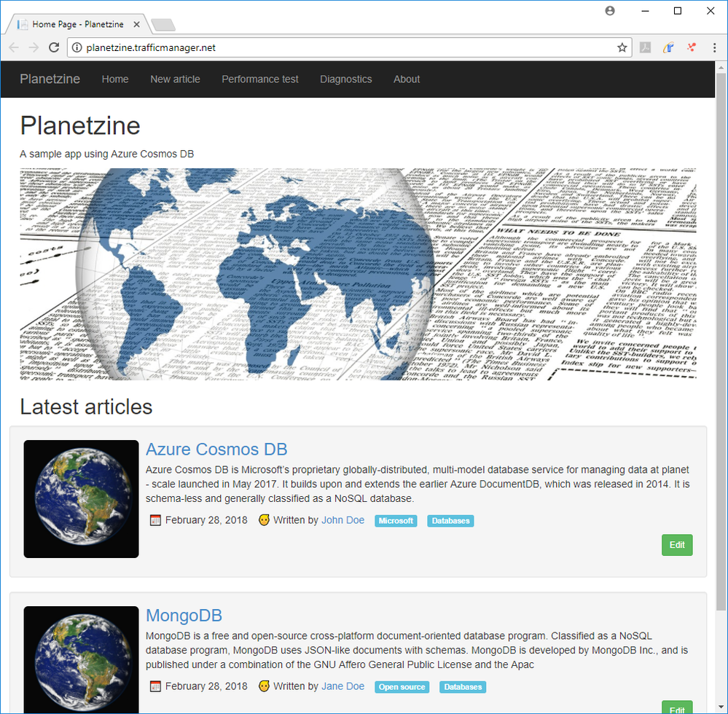
Task: Close the Home Page - Planetzine tab
Action: (x=136, y=24)
